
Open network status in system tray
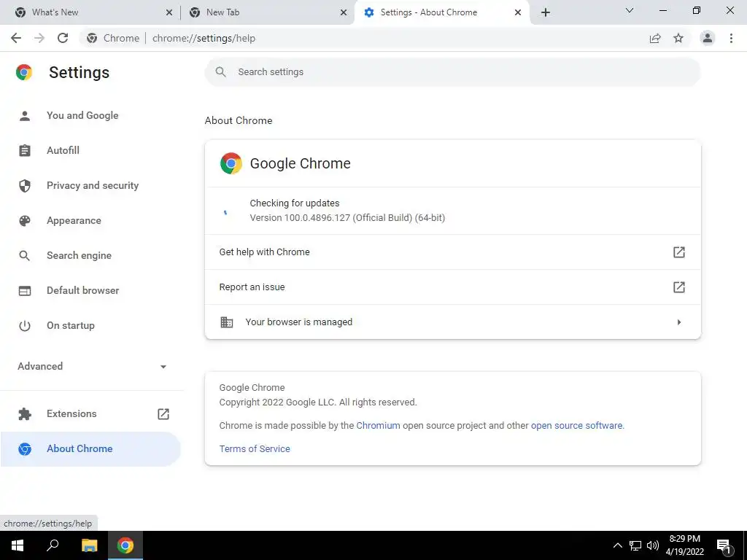[x=635, y=545]
